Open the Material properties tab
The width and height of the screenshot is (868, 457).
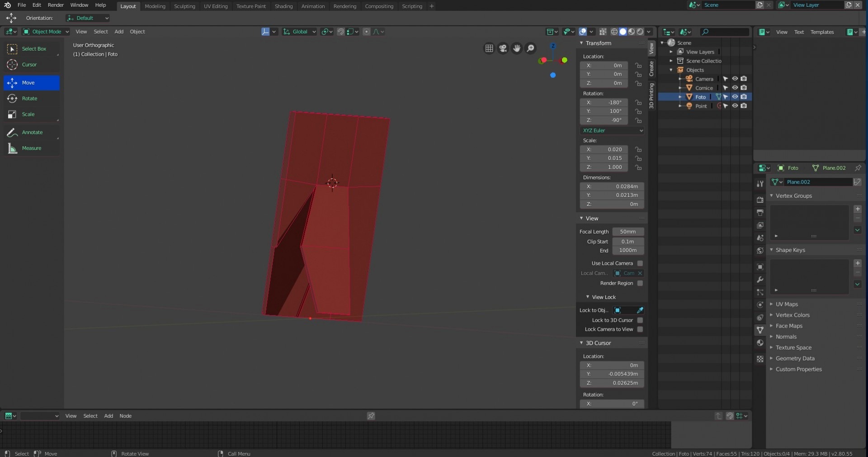click(760, 343)
